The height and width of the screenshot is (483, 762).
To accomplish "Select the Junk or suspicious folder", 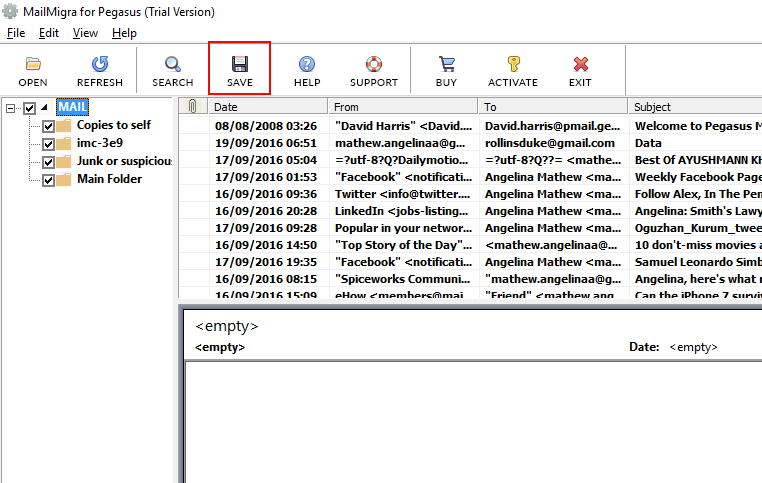I will (124, 161).
